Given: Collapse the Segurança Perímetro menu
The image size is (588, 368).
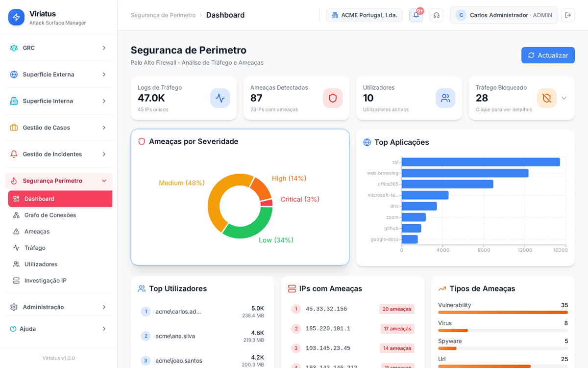Looking at the screenshot, I should point(58,181).
